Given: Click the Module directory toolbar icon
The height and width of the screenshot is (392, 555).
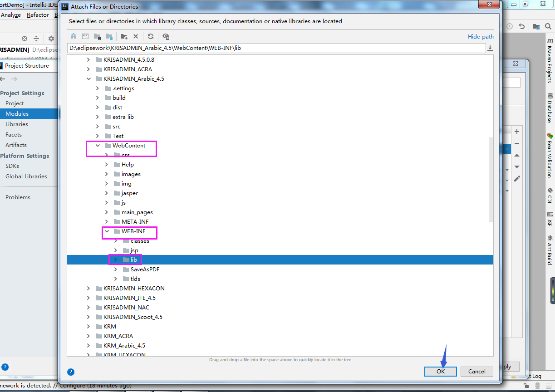Looking at the screenshot, I should [109, 36].
